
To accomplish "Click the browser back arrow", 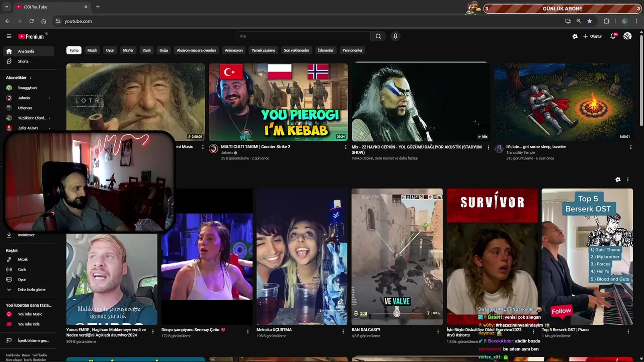I will point(7,21).
